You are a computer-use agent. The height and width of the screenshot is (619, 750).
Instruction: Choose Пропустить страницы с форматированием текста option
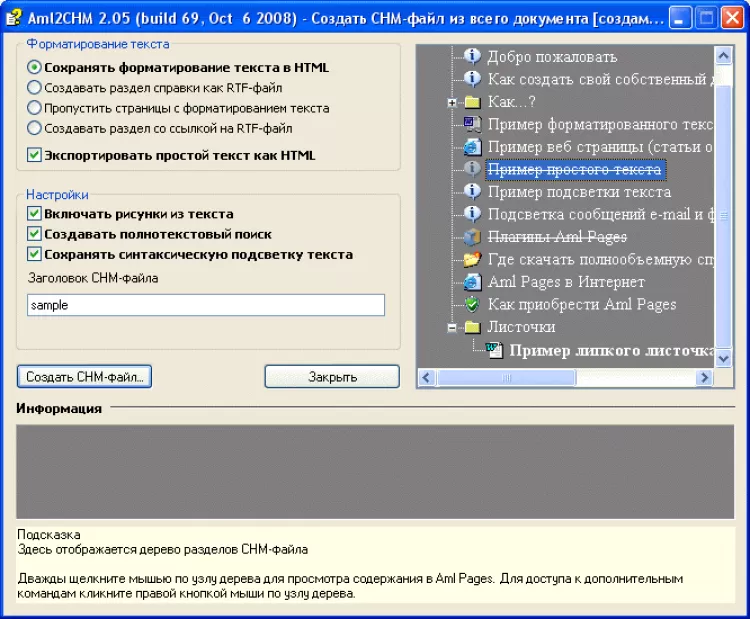tap(34, 108)
